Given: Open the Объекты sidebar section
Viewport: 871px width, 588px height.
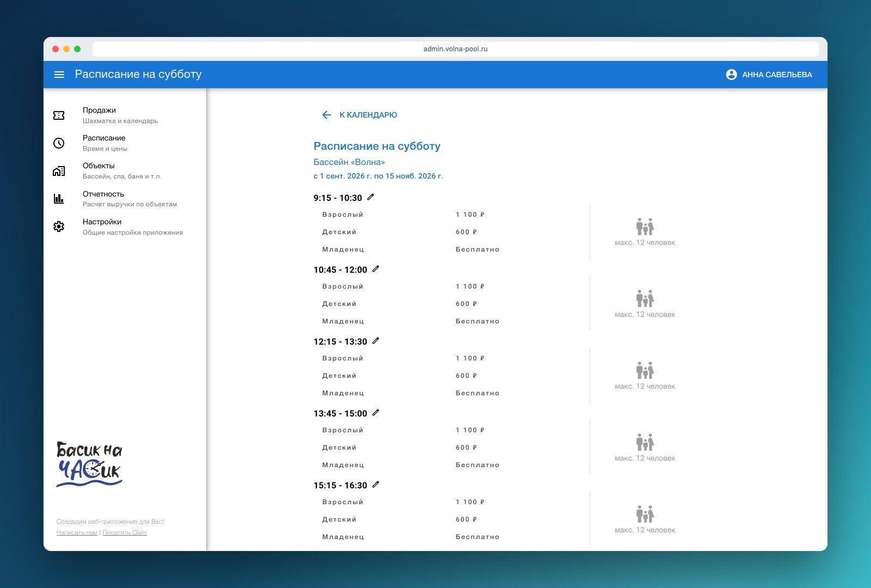Looking at the screenshot, I should coord(125,171).
